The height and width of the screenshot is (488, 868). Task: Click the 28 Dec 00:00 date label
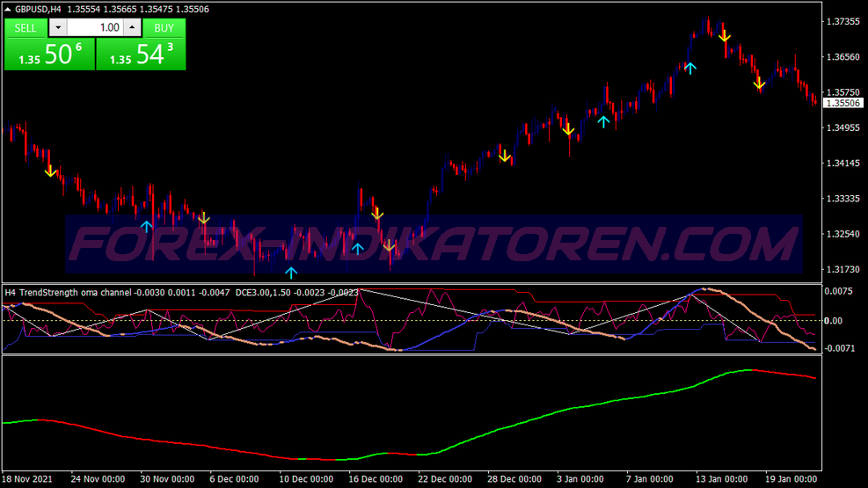click(x=514, y=479)
